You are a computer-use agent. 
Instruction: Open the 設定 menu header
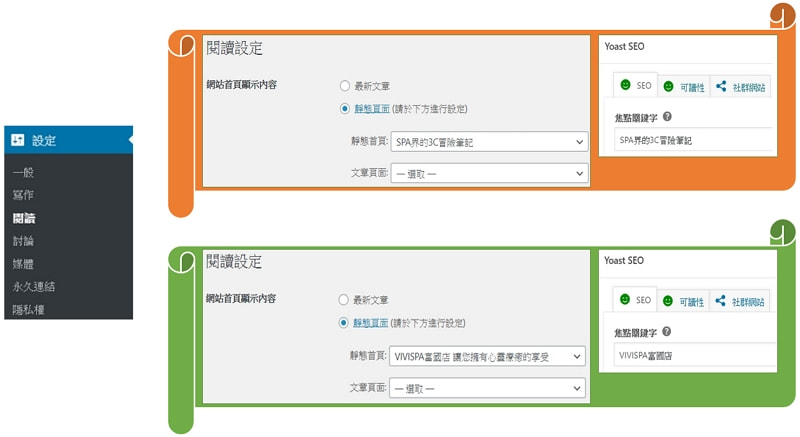point(68,140)
